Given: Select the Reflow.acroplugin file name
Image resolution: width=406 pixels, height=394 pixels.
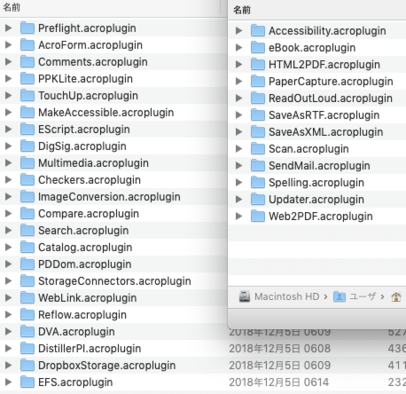Looking at the screenshot, I should pos(82,315).
